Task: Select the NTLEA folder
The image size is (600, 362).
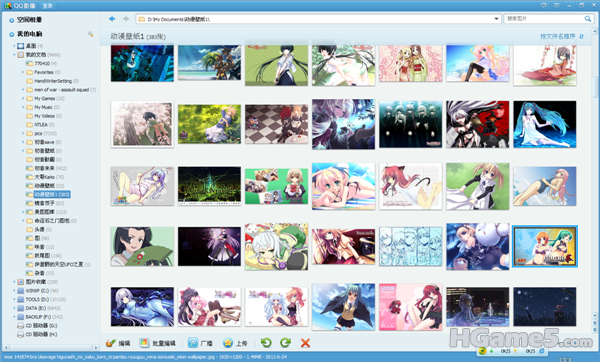Action: tap(41, 125)
